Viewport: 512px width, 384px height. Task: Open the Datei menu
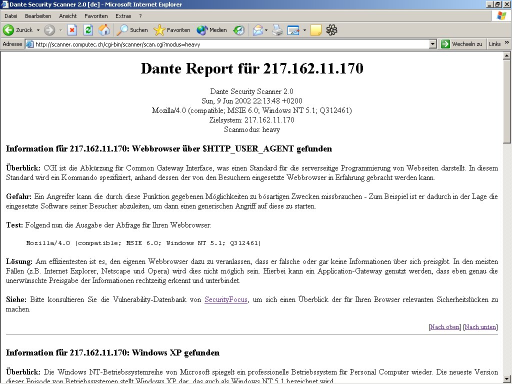pyautogui.click(x=11, y=16)
